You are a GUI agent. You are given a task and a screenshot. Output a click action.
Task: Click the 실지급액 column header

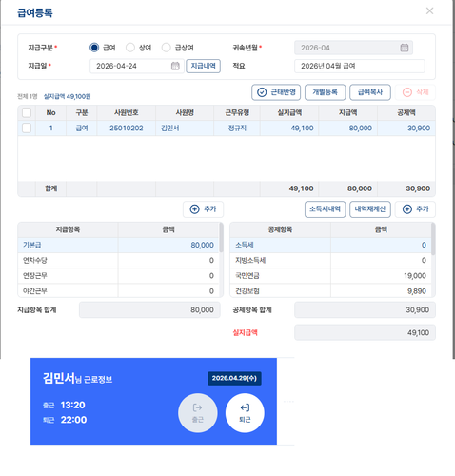coord(289,112)
